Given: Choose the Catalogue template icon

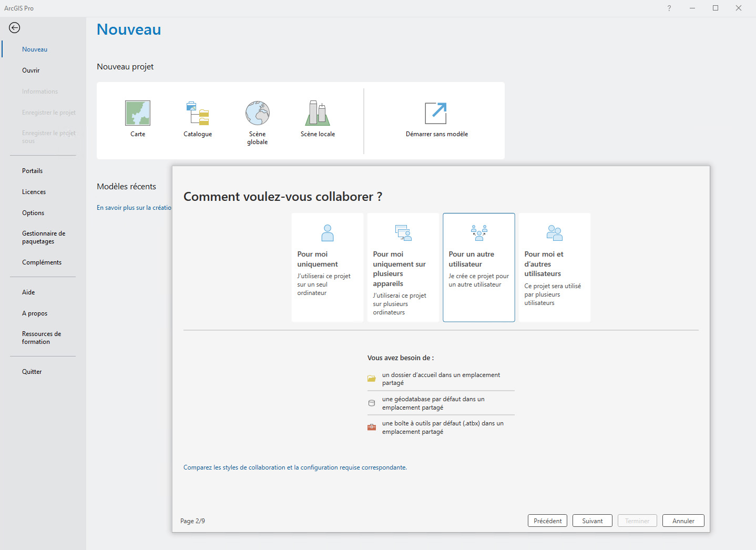Looking at the screenshot, I should pos(198,113).
